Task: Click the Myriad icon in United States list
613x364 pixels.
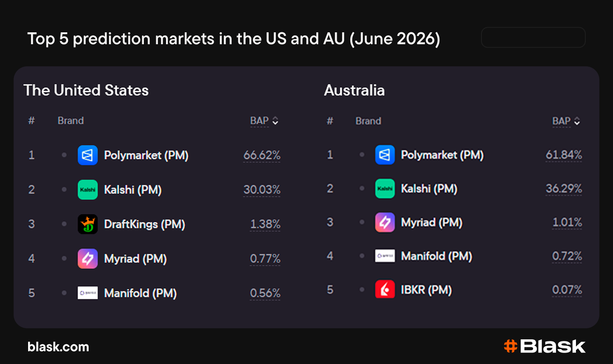Action: 88,259
